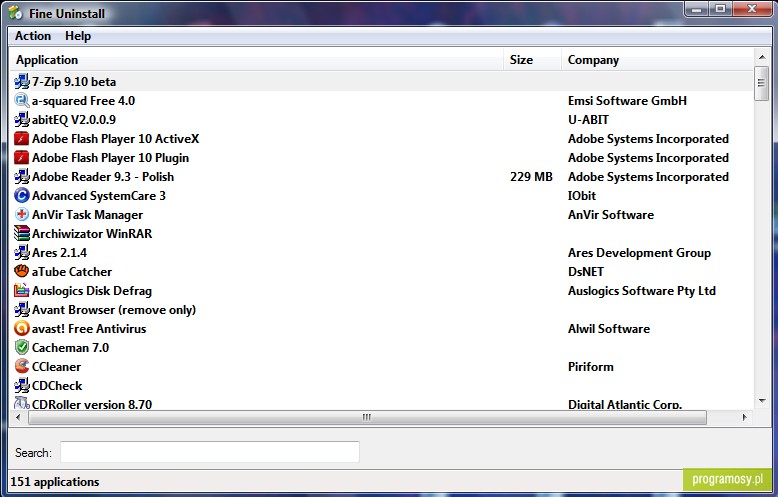This screenshot has width=778, height=497.
Task: Click the Cacheman 7.0 icon
Action: [x=22, y=348]
